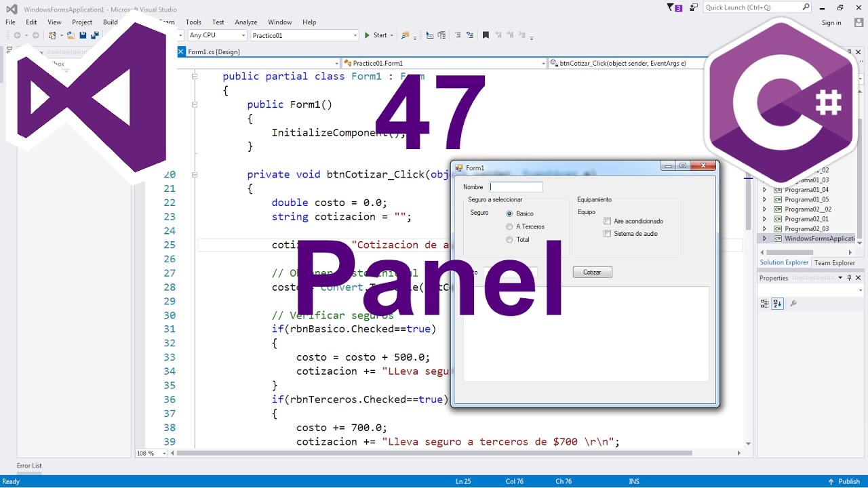
Task: Click the Sign in link
Action: coord(831,22)
